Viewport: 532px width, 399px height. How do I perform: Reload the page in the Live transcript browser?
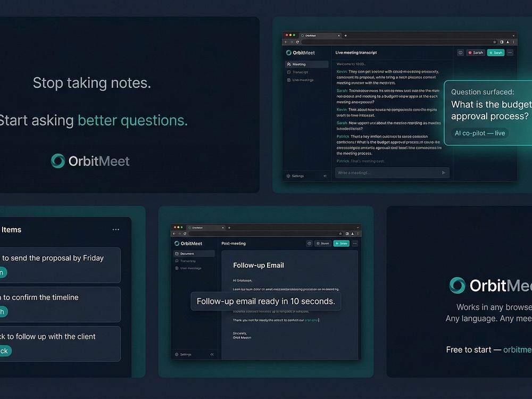pos(297,42)
